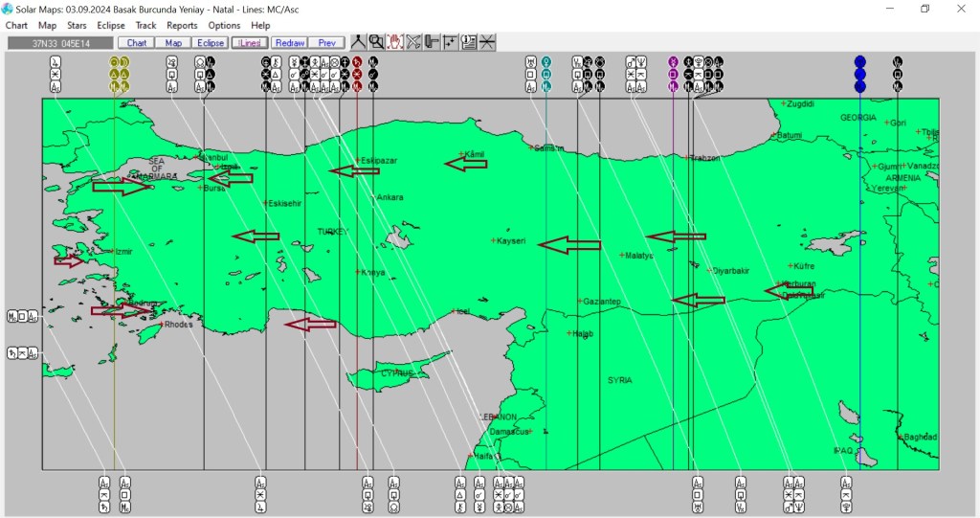
Task: Open the Options menu
Action: pos(224,26)
